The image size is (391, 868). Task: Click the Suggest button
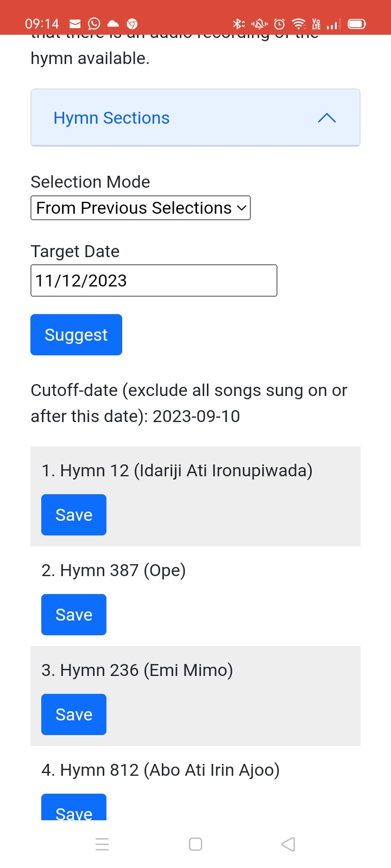pos(76,335)
